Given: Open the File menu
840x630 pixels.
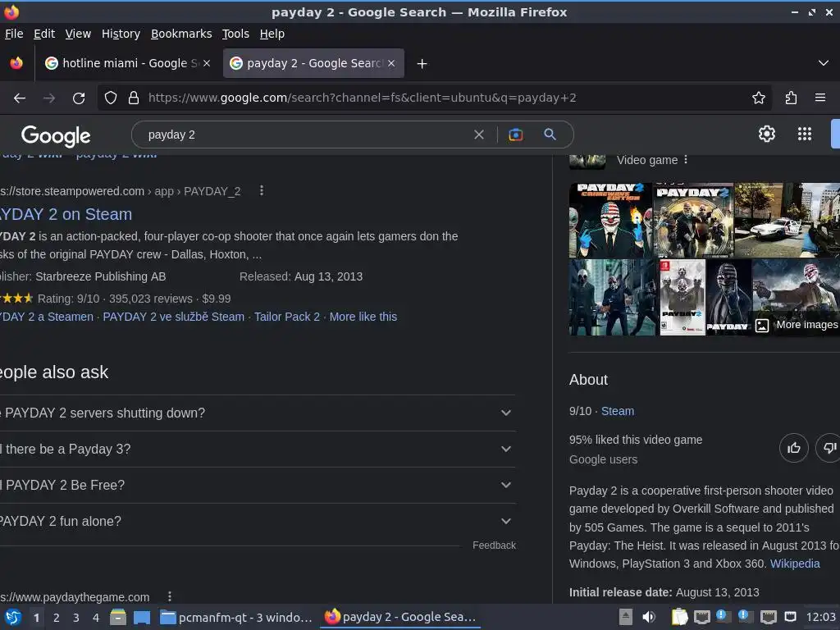Looking at the screenshot, I should coord(14,34).
